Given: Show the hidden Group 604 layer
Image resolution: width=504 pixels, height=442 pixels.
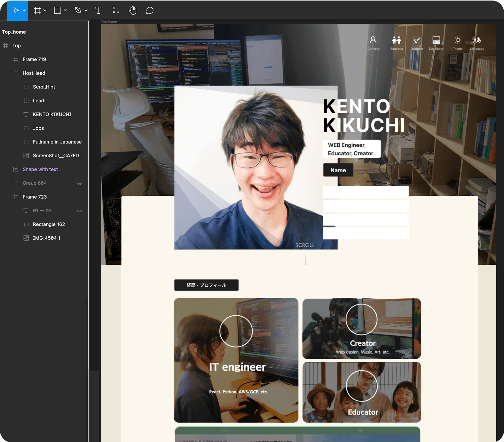Looking at the screenshot, I should click(79, 183).
